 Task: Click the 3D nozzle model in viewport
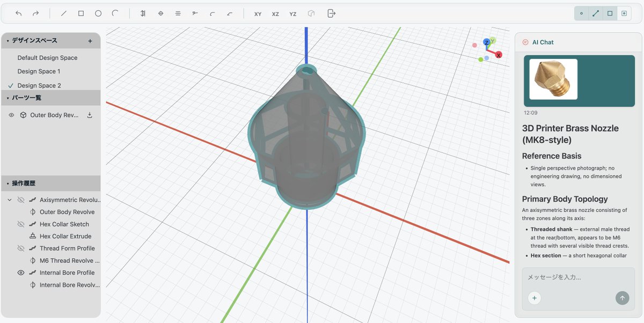click(306, 137)
